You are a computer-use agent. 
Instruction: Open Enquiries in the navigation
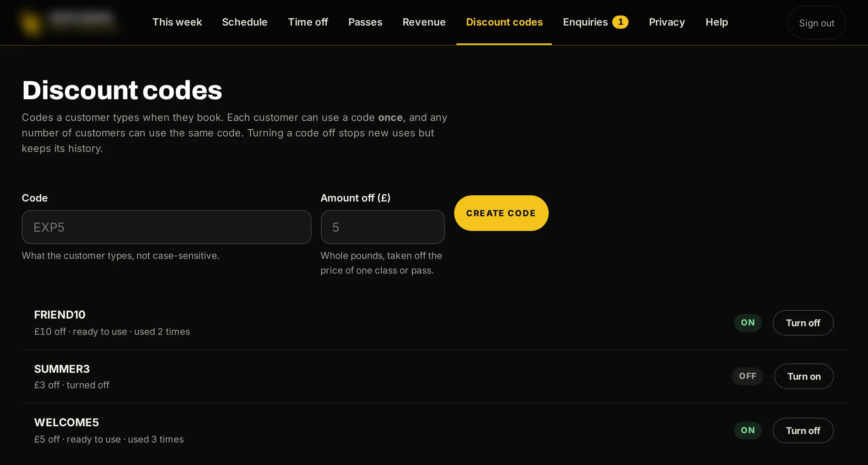click(x=585, y=22)
